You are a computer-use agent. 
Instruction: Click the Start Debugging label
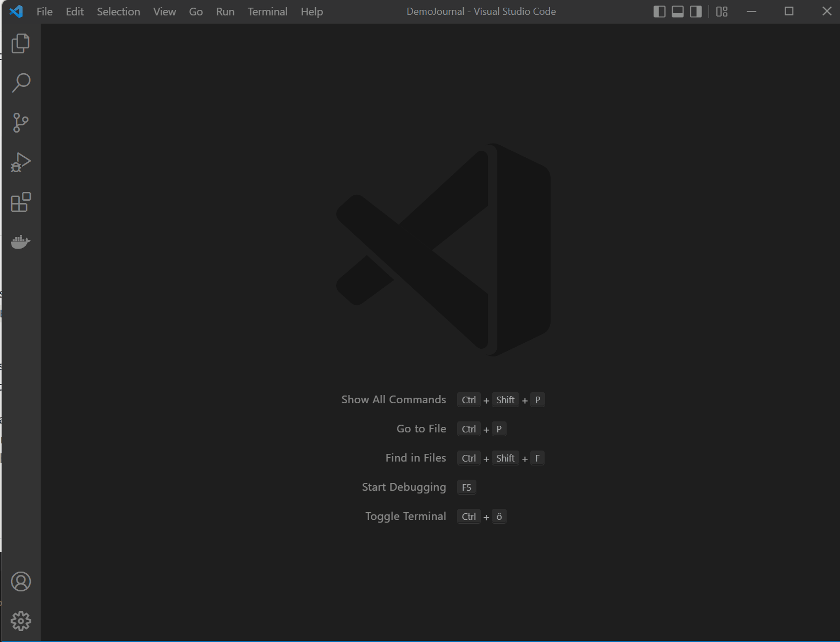404,487
